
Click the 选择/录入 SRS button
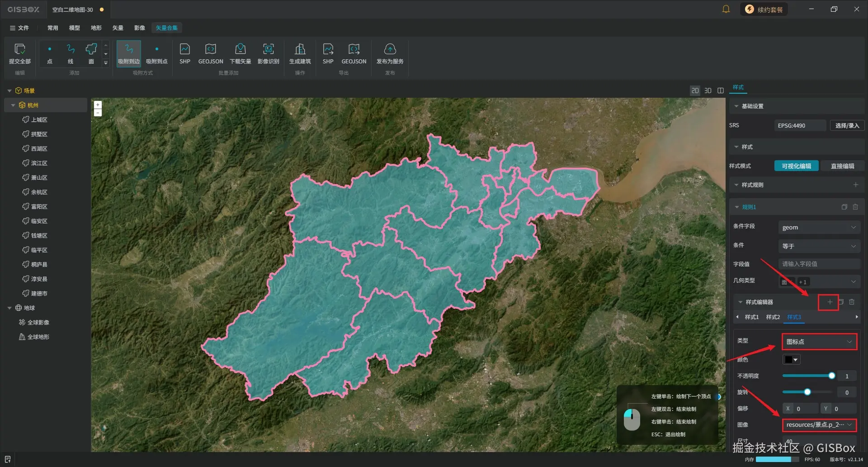(x=847, y=125)
